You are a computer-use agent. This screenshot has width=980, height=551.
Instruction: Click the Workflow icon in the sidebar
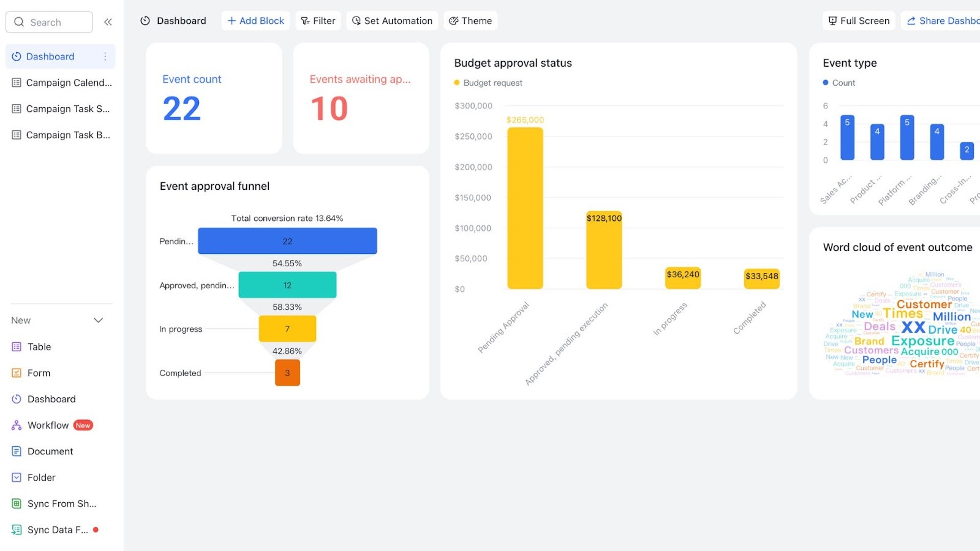(15, 425)
